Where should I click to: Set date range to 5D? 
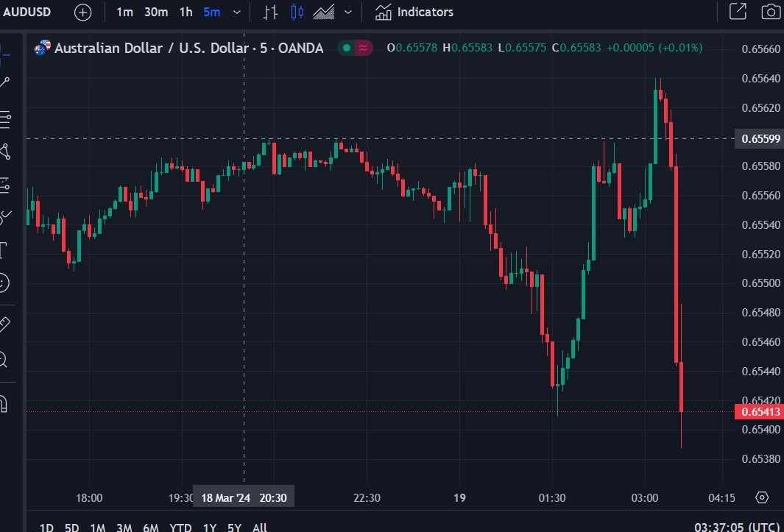(x=71, y=528)
